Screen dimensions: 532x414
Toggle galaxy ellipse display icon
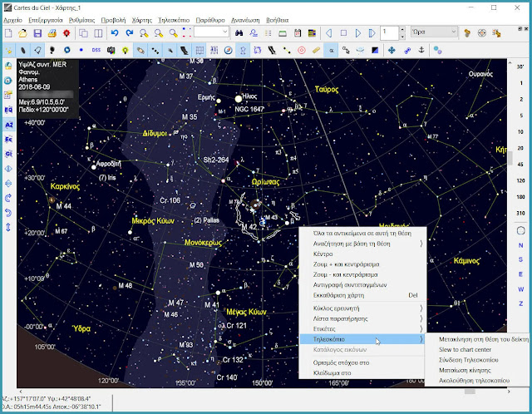tap(22, 50)
